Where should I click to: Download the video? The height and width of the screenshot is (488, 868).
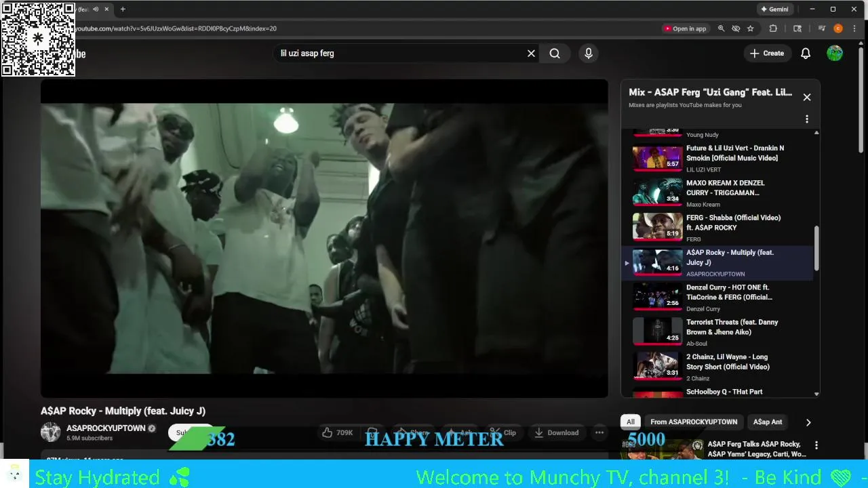[556, 432]
